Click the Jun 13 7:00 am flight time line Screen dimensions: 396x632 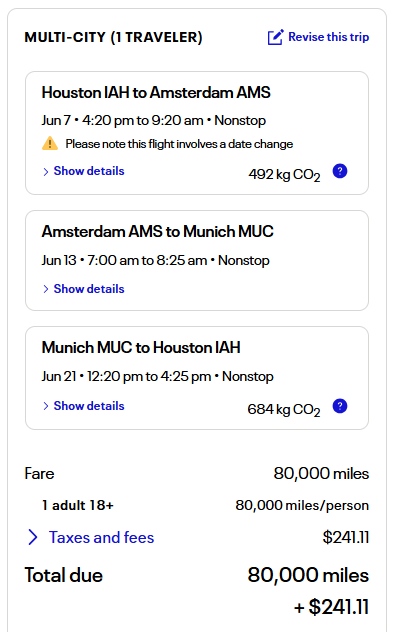(155, 260)
